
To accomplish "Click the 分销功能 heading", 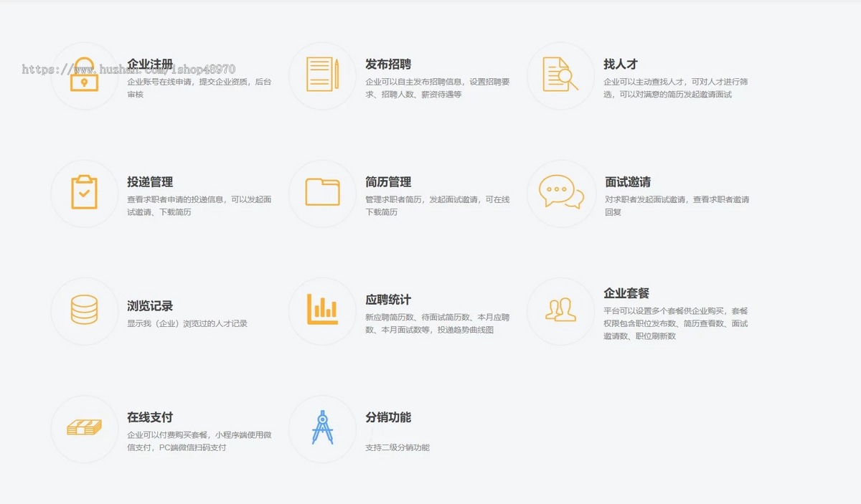I will [388, 417].
